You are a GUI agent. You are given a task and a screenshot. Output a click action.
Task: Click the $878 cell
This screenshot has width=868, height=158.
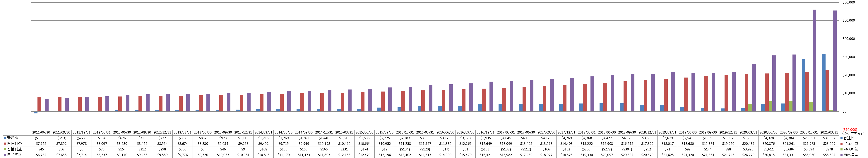(x=829, y=149)
